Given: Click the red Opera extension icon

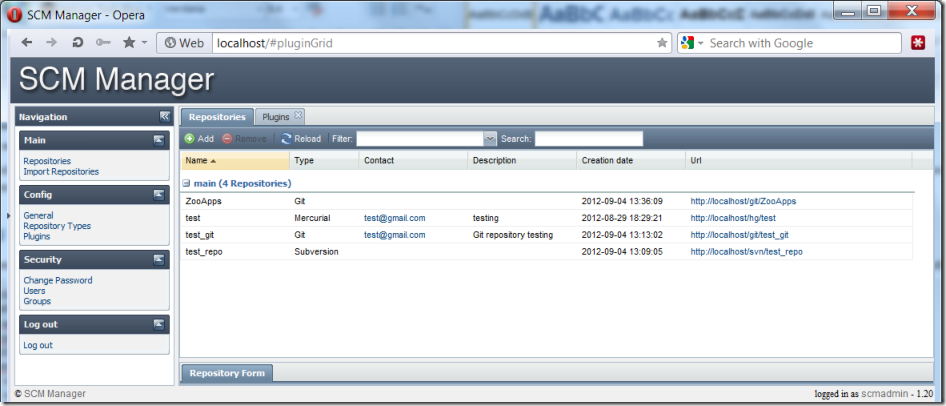Looking at the screenshot, I should pos(918,43).
